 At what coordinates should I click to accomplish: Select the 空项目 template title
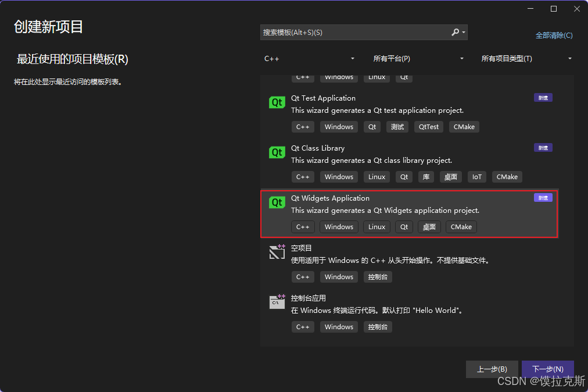301,248
